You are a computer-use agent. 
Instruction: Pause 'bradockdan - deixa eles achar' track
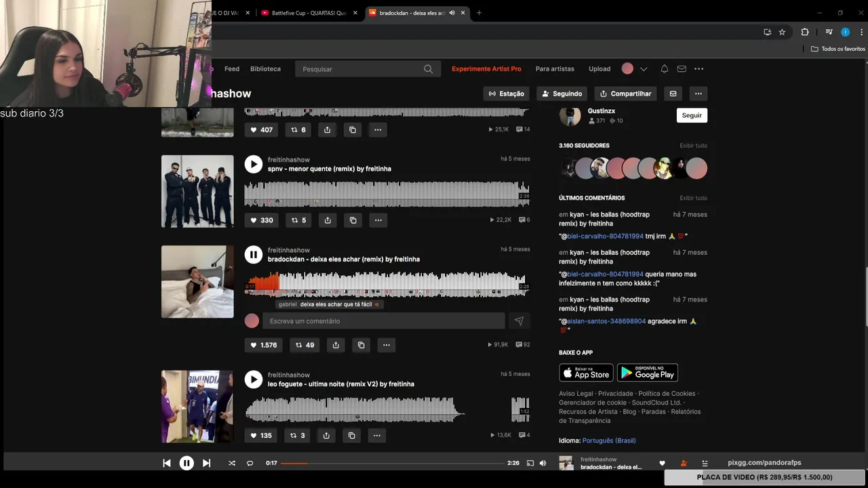(x=253, y=254)
